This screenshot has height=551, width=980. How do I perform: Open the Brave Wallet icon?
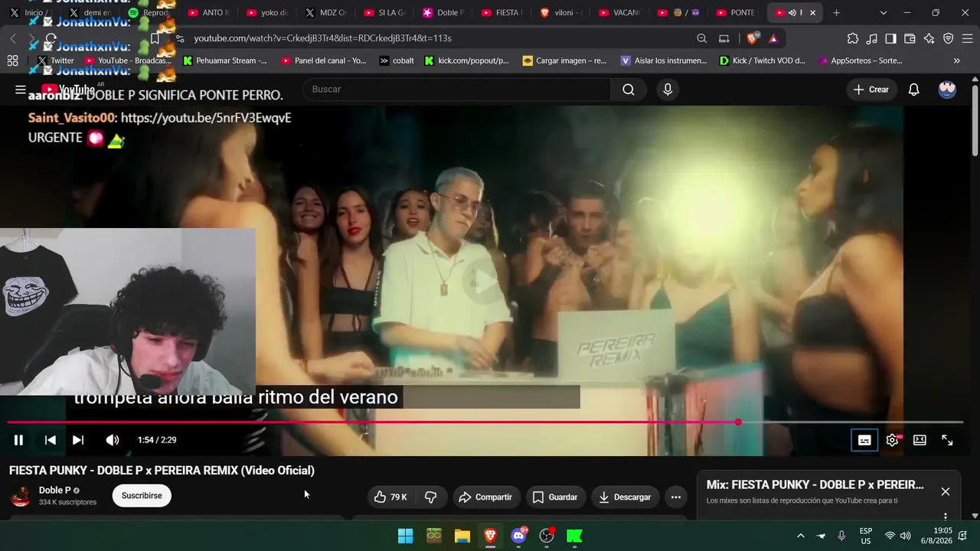(x=910, y=38)
